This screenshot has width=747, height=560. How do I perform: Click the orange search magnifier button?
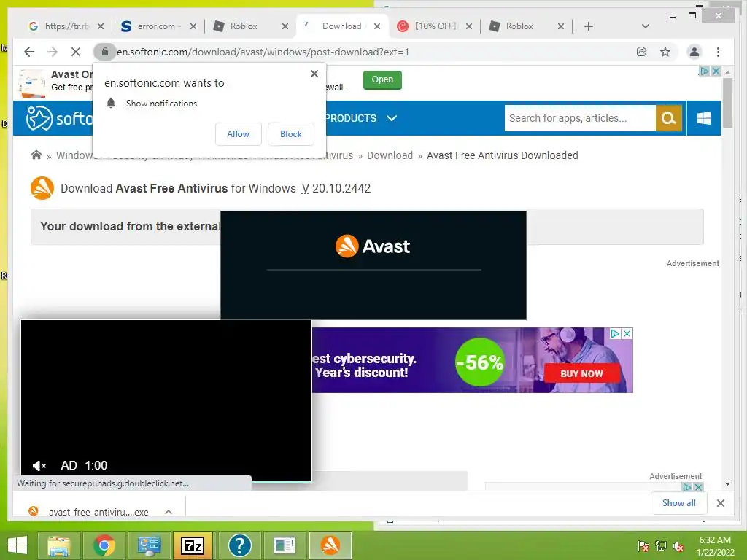pos(669,118)
